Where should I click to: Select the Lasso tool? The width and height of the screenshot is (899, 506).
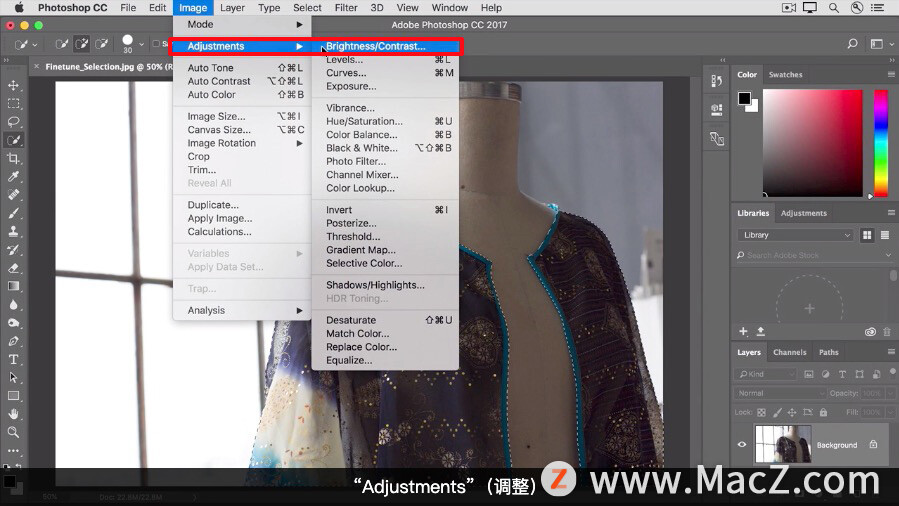point(13,122)
